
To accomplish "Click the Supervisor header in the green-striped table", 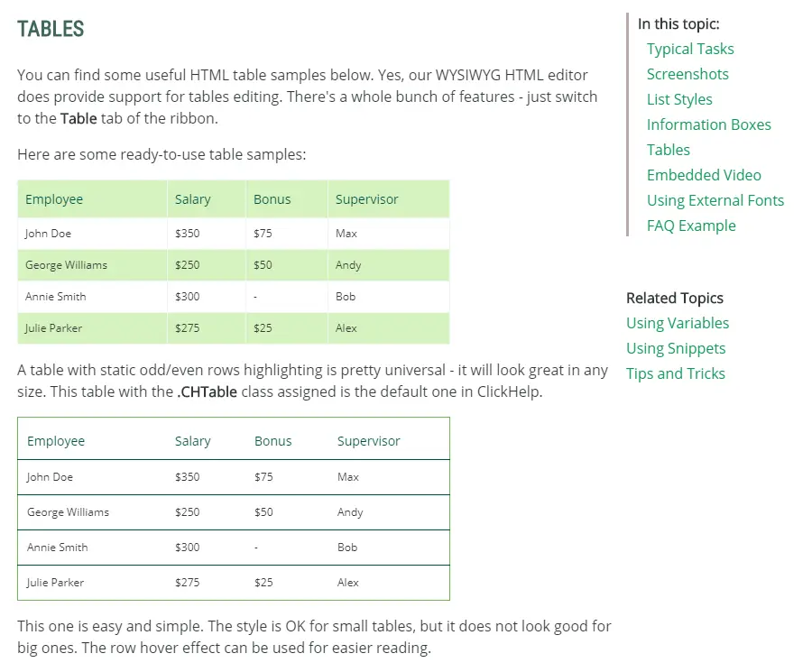I will (366, 199).
